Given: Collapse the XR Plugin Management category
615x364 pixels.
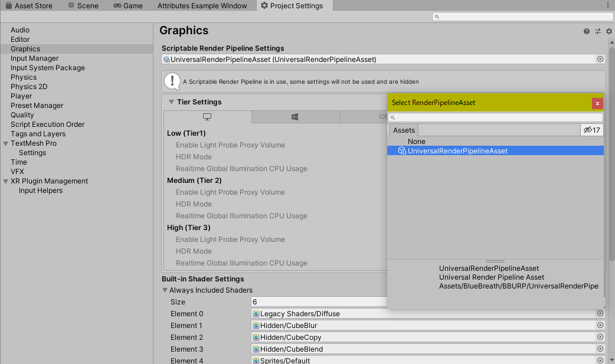Looking at the screenshot, I should tap(6, 181).
